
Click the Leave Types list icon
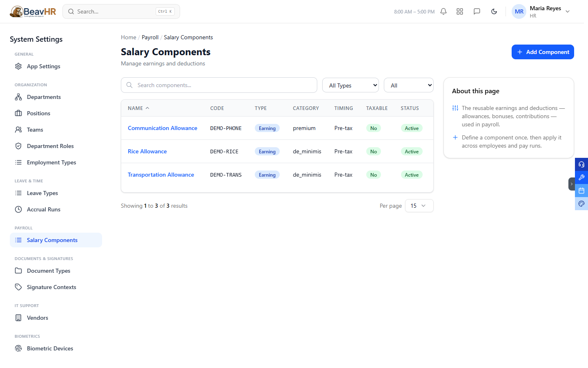point(18,193)
